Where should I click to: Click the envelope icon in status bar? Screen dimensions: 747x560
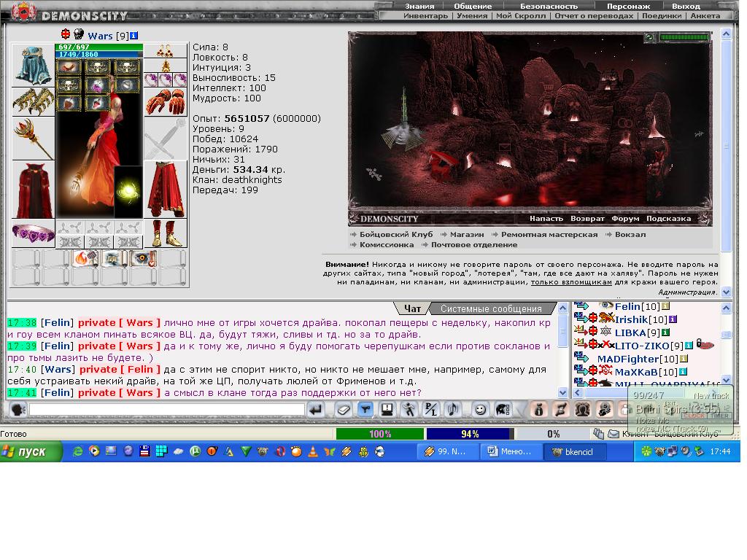tap(614, 434)
